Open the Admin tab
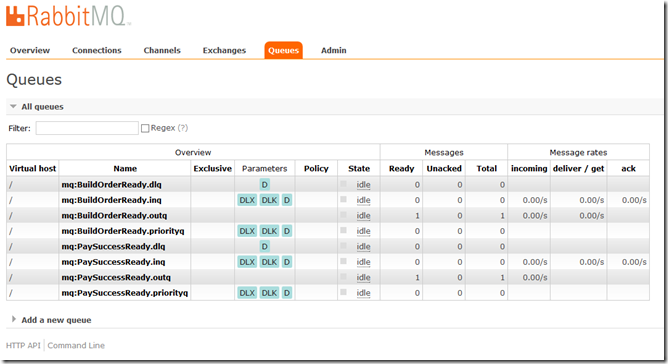This screenshot has width=668, height=364. tap(334, 50)
